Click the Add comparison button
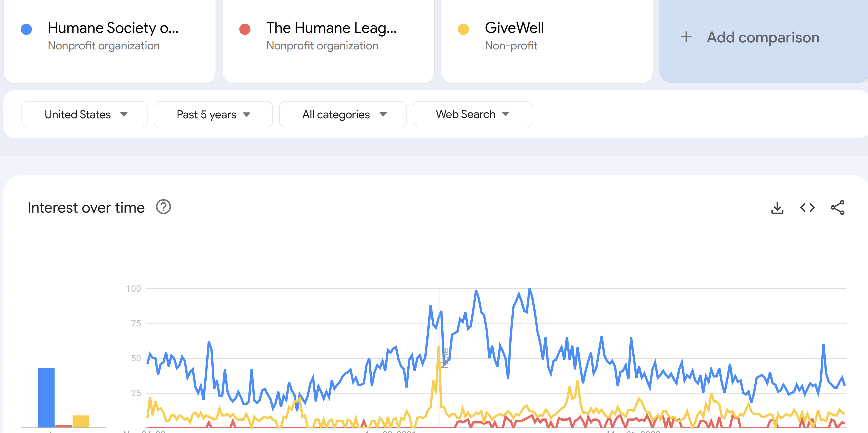This screenshot has width=868, height=433. click(763, 37)
